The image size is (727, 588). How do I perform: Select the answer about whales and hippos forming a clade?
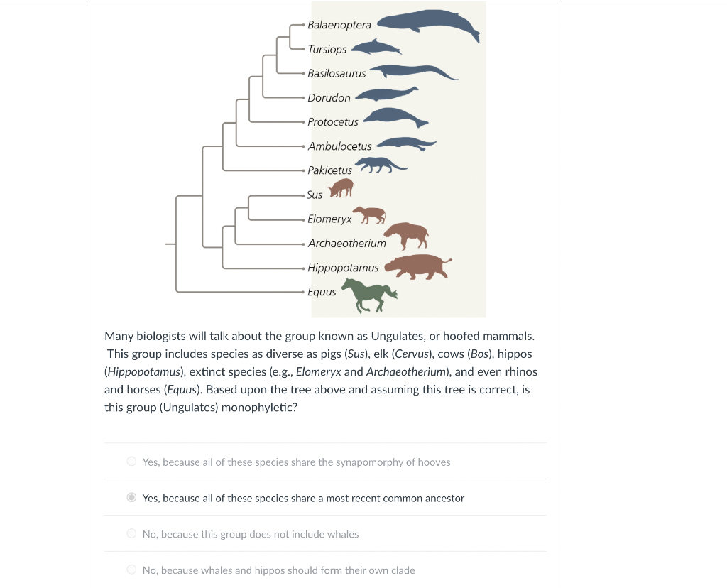(x=131, y=570)
